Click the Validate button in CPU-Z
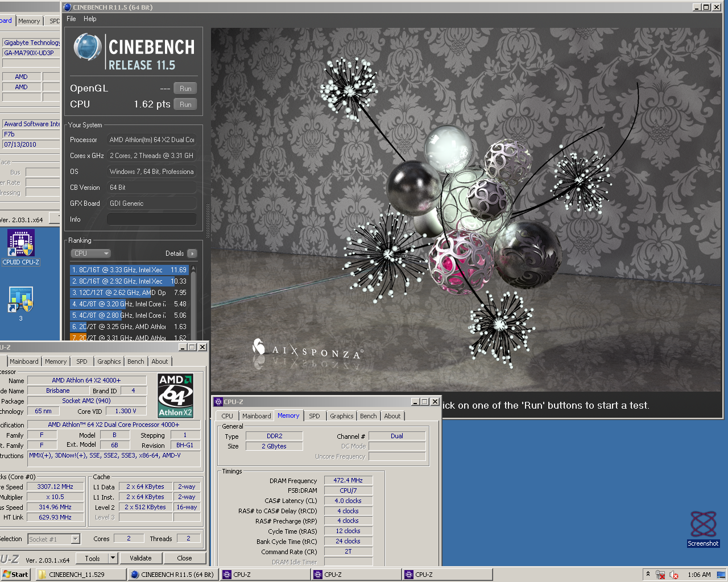 (x=140, y=559)
